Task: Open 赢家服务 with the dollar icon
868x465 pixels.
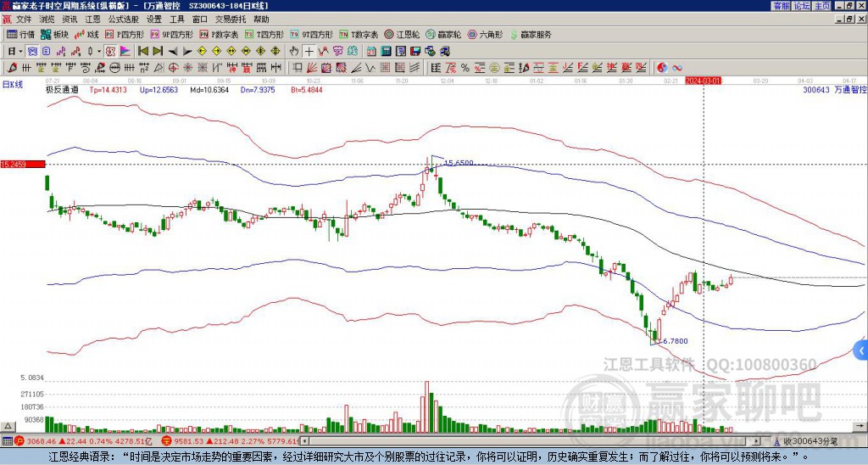Action: pyautogui.click(x=531, y=34)
